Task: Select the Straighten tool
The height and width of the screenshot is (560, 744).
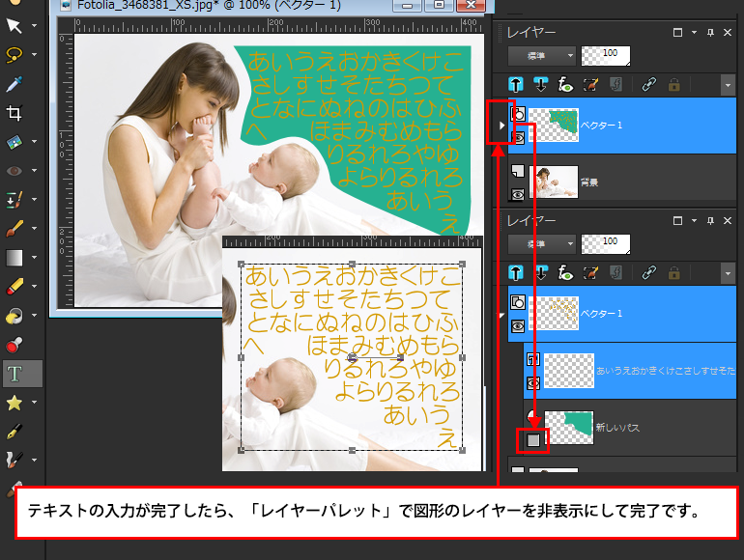Action: pyautogui.click(x=14, y=142)
